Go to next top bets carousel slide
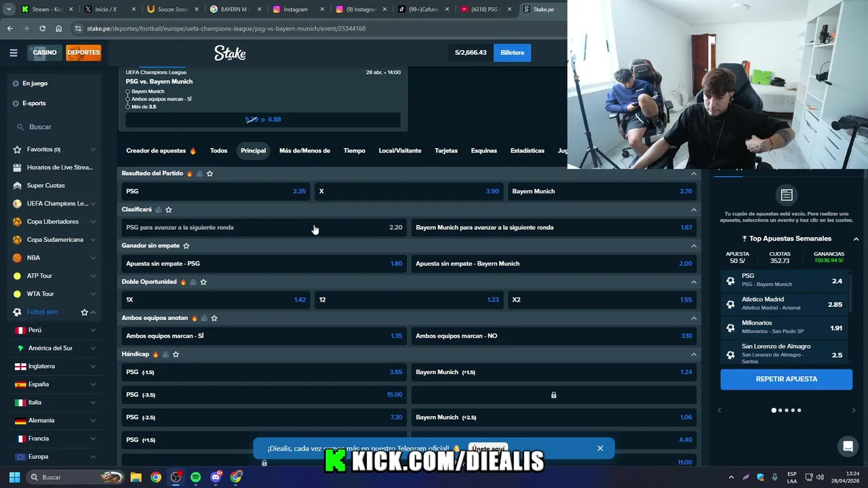Image resolution: width=868 pixels, height=488 pixels. (853, 410)
